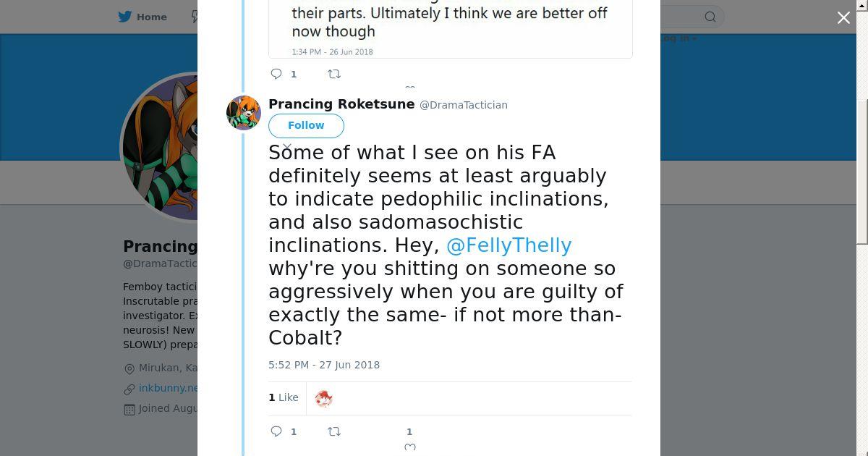View the 1 Like count list
868x456 pixels.
[284, 397]
